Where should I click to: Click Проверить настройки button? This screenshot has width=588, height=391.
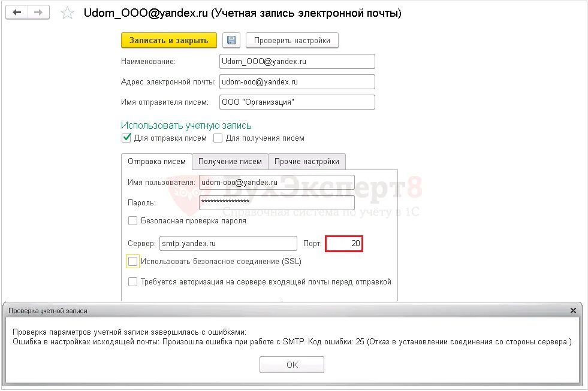(292, 41)
